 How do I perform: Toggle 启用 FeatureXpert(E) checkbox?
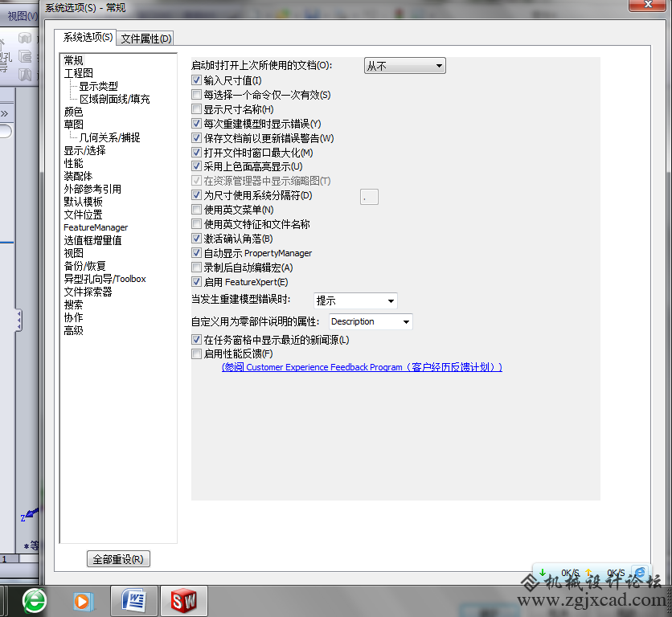click(196, 282)
